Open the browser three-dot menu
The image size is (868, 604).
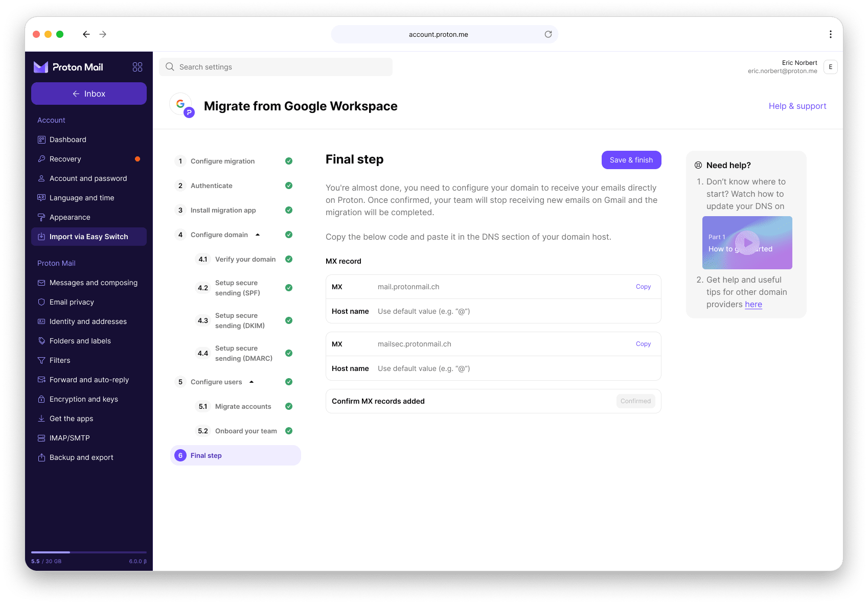click(x=830, y=34)
